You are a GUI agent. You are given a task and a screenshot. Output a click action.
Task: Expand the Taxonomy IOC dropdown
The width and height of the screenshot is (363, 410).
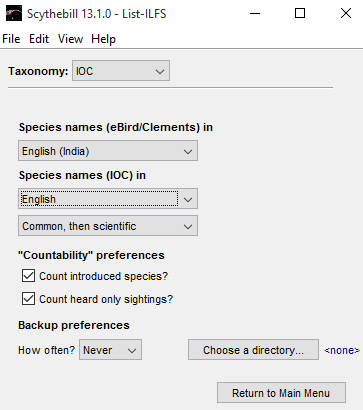coord(121,71)
